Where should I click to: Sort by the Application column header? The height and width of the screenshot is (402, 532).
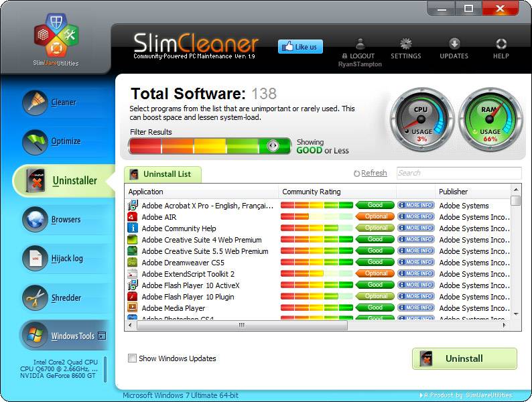coord(202,192)
